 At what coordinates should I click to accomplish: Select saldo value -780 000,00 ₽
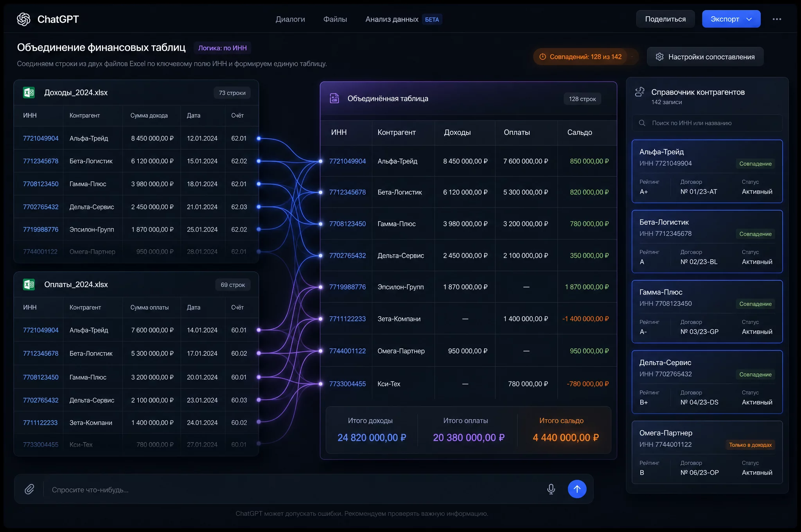588,384
